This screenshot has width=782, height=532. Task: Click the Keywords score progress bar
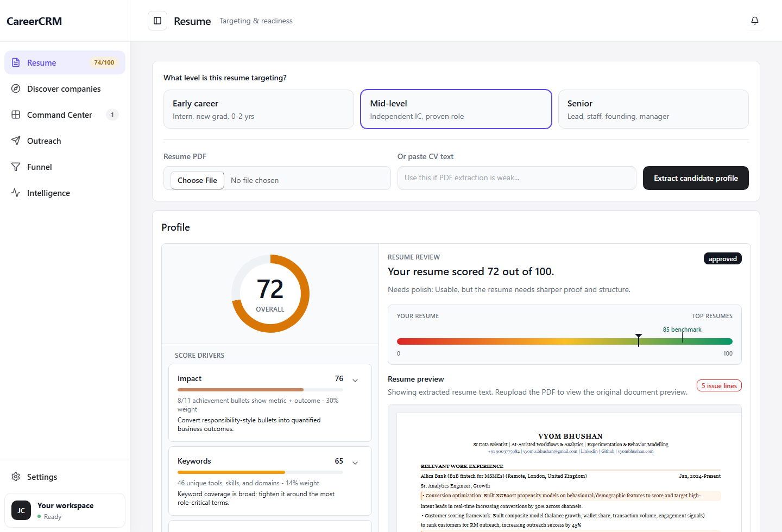tap(260, 472)
